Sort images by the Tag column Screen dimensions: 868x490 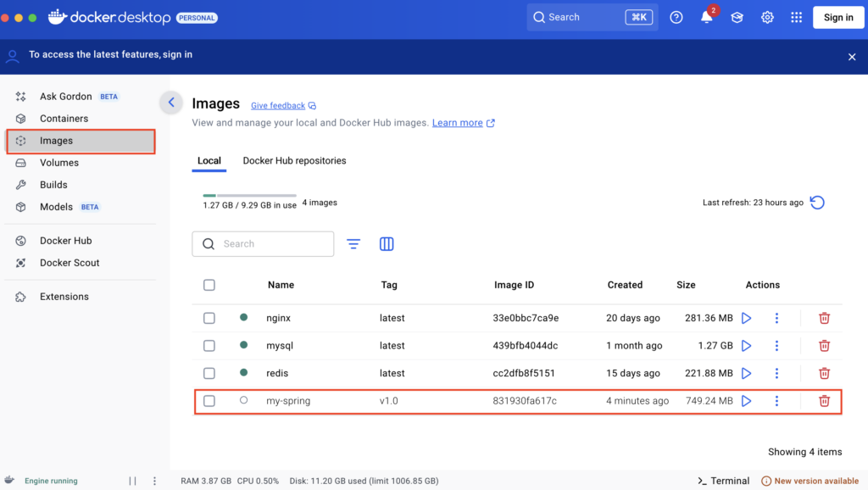click(389, 285)
